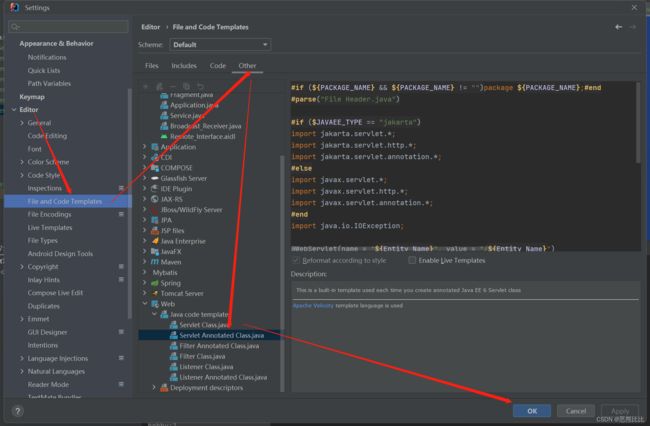
Task: Click the OK button
Action: point(531,410)
